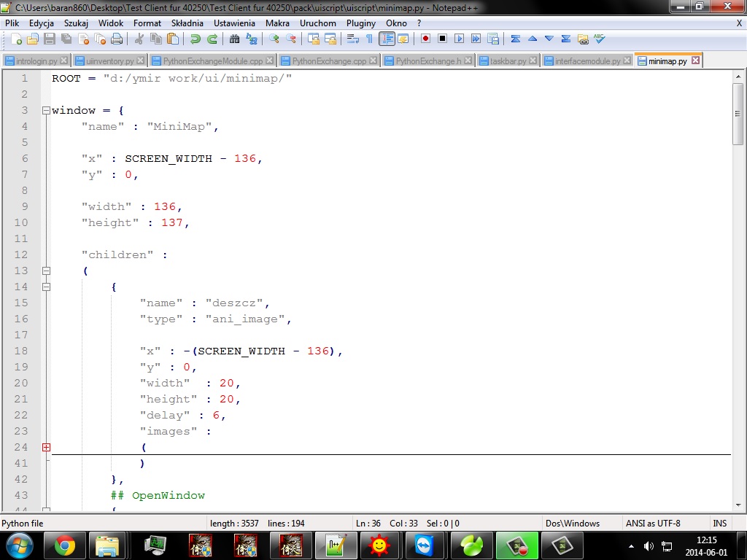The image size is (747, 560).
Task: Stop macro recording square button
Action: point(442,39)
